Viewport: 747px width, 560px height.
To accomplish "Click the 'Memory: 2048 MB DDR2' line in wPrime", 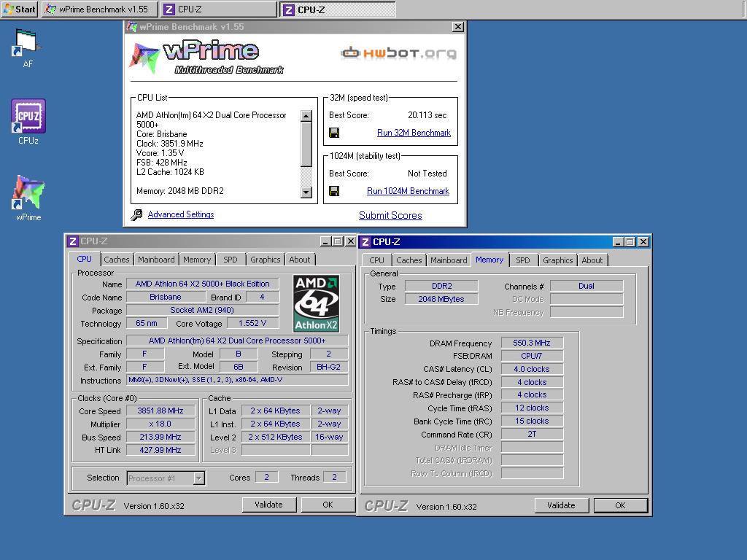I will 180,191.
